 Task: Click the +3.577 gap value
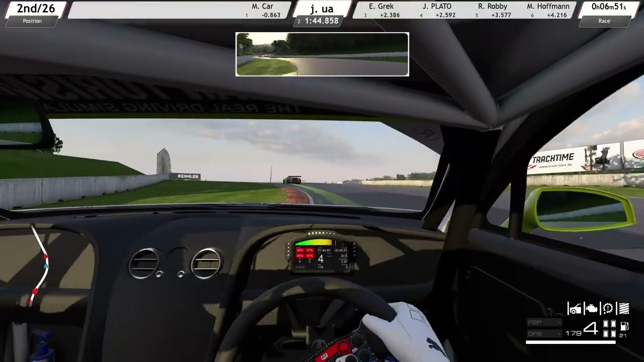[501, 15]
